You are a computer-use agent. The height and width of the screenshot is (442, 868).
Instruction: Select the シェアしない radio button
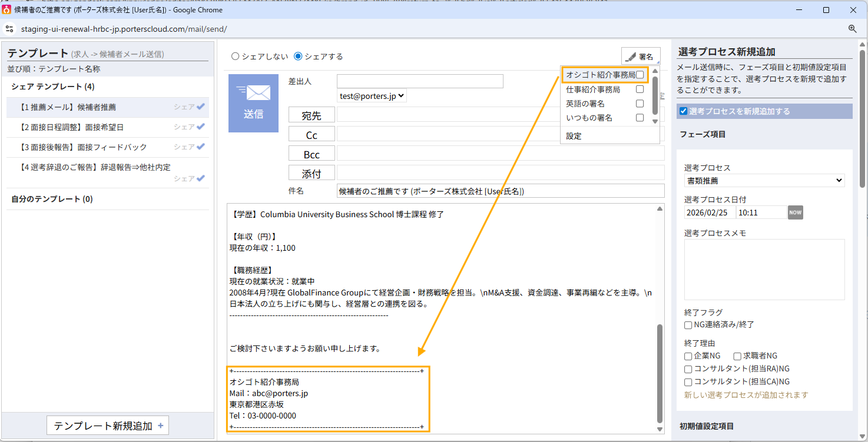coord(236,57)
